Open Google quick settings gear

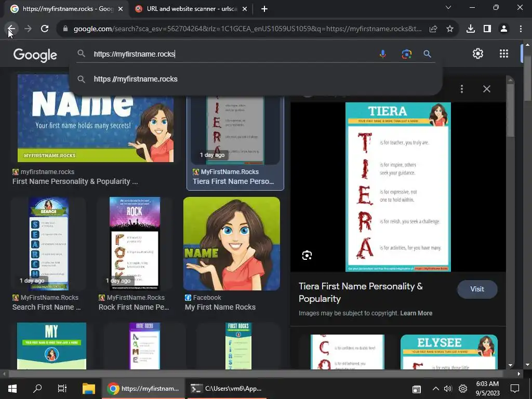(x=478, y=54)
